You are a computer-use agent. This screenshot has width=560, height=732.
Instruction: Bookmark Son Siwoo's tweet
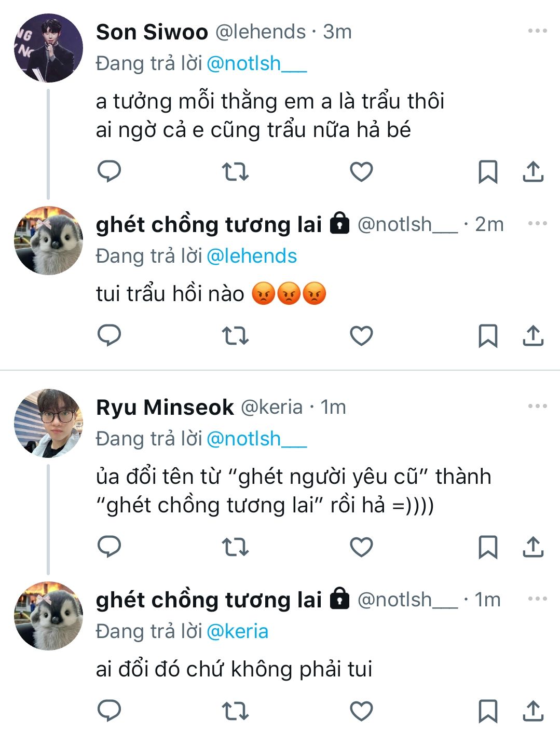click(x=487, y=172)
